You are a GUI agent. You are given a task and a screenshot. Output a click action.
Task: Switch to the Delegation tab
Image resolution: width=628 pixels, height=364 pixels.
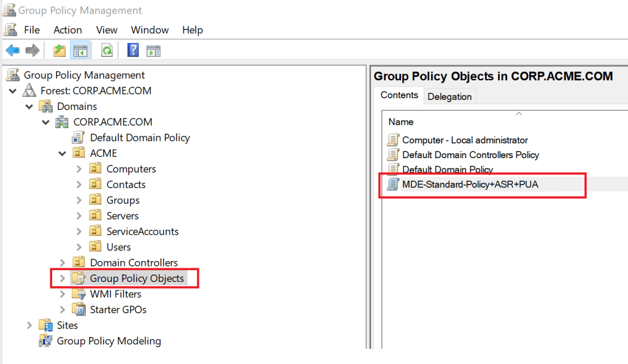point(450,96)
